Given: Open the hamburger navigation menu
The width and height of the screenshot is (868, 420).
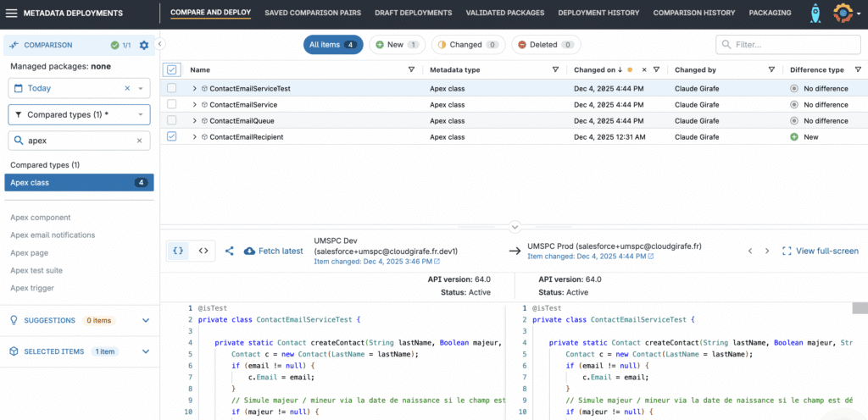Looking at the screenshot, I should click(12, 13).
